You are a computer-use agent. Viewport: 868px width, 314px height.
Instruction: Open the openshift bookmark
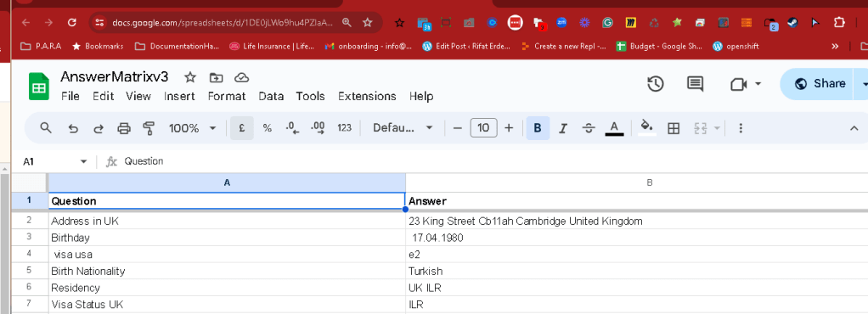tap(736, 47)
